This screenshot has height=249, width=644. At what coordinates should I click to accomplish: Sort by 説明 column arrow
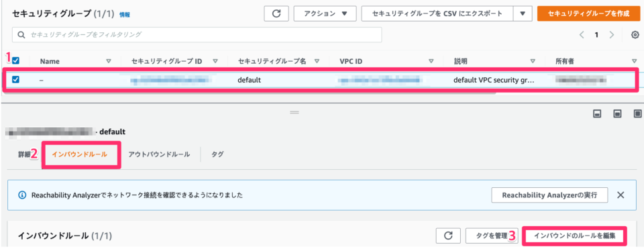point(533,61)
